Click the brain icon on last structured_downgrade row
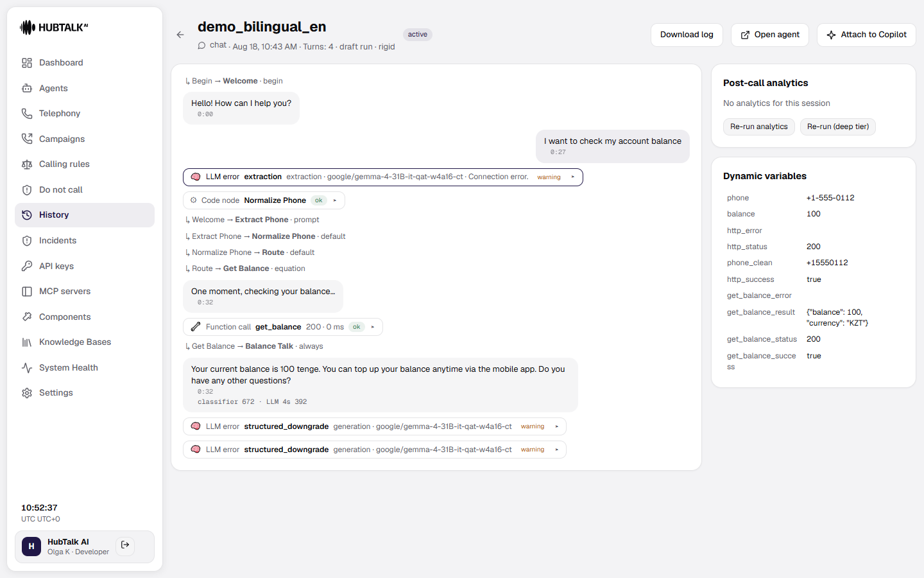This screenshot has height=578, width=924. point(196,450)
